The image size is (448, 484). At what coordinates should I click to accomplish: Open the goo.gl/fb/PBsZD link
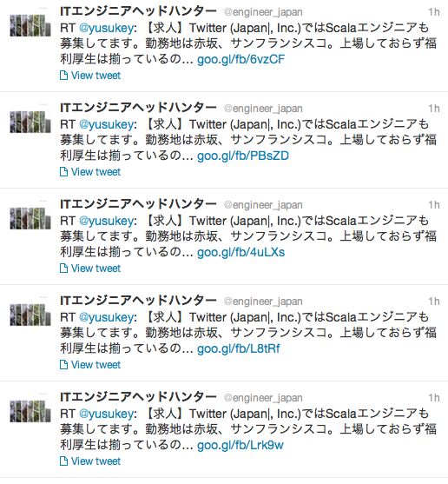(x=243, y=156)
